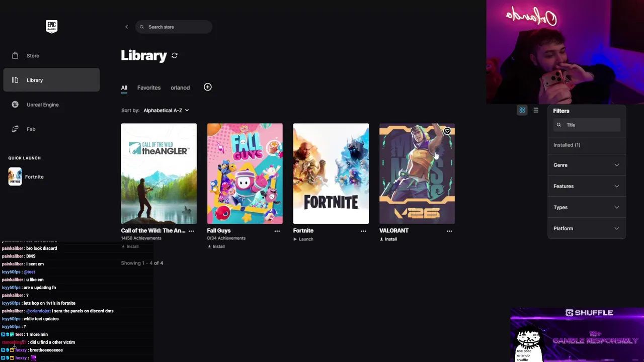
Task: Click the Search store field
Action: [174, 27]
